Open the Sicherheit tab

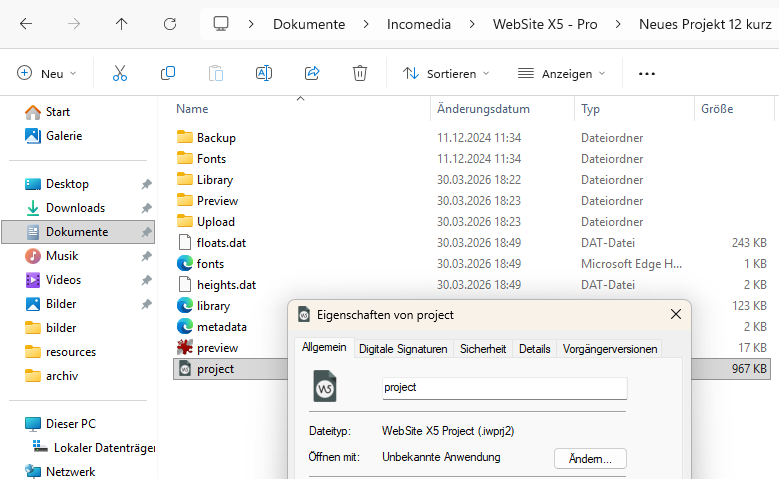pyautogui.click(x=483, y=349)
